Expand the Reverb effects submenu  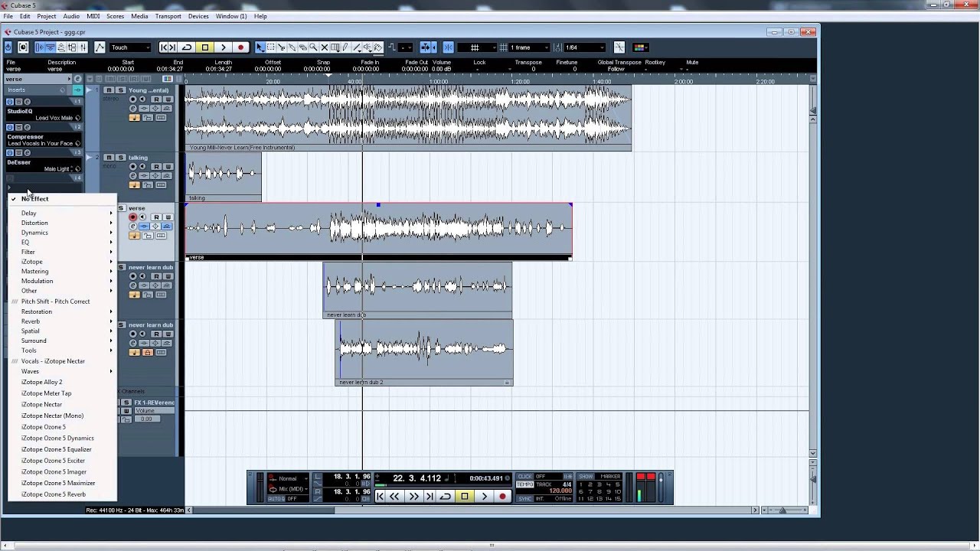pyautogui.click(x=63, y=321)
